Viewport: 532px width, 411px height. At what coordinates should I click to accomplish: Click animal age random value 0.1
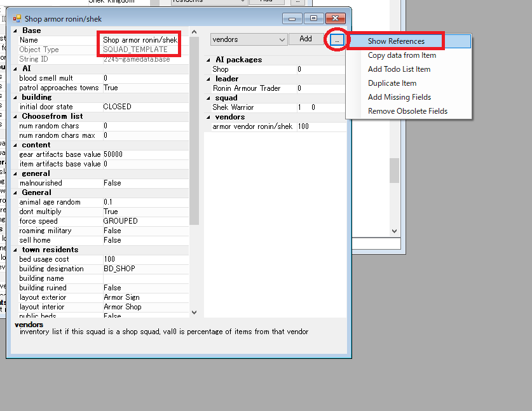tap(146, 202)
